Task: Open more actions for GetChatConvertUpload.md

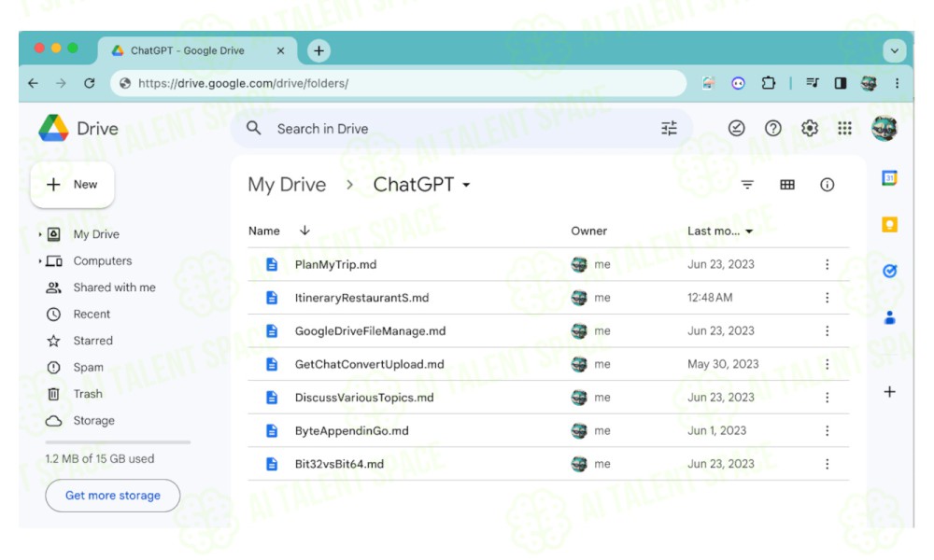Action: (827, 364)
